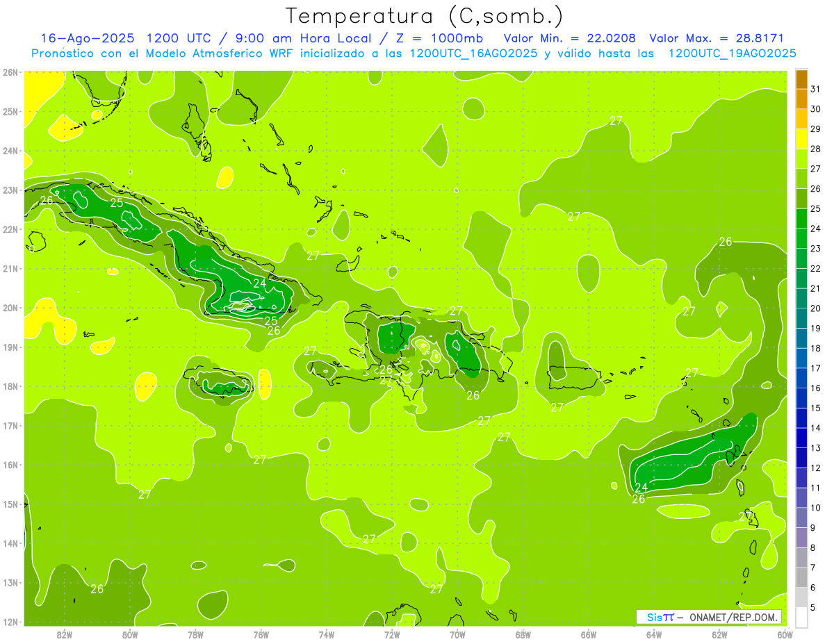The height and width of the screenshot is (644, 834).
Task: Click the 21N latitude axis label
Action: click(x=10, y=268)
